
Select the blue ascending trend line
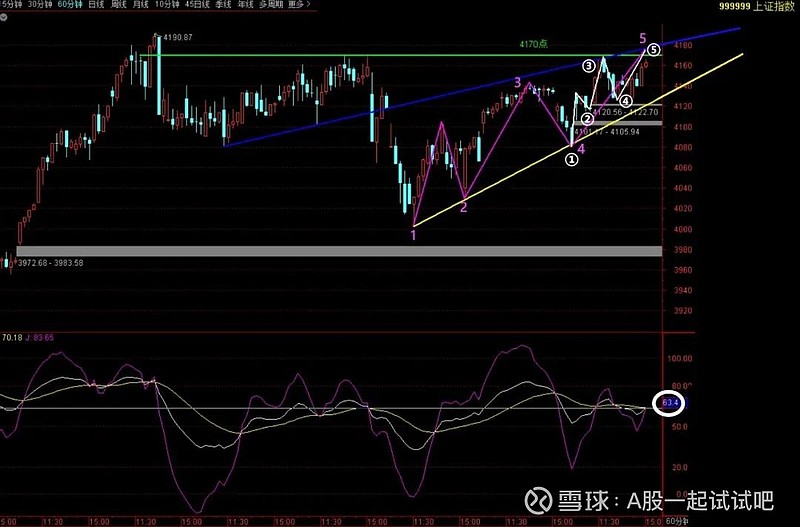point(482,87)
